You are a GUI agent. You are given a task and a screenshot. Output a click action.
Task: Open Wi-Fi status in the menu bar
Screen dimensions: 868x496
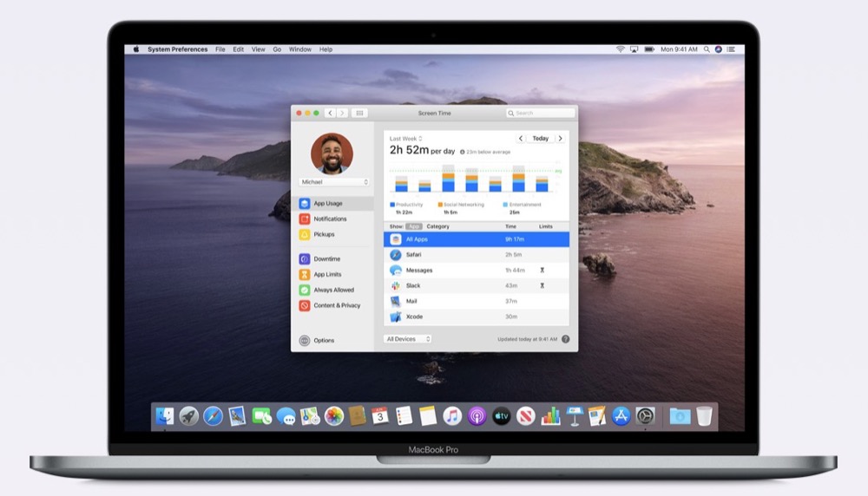pyautogui.click(x=620, y=49)
